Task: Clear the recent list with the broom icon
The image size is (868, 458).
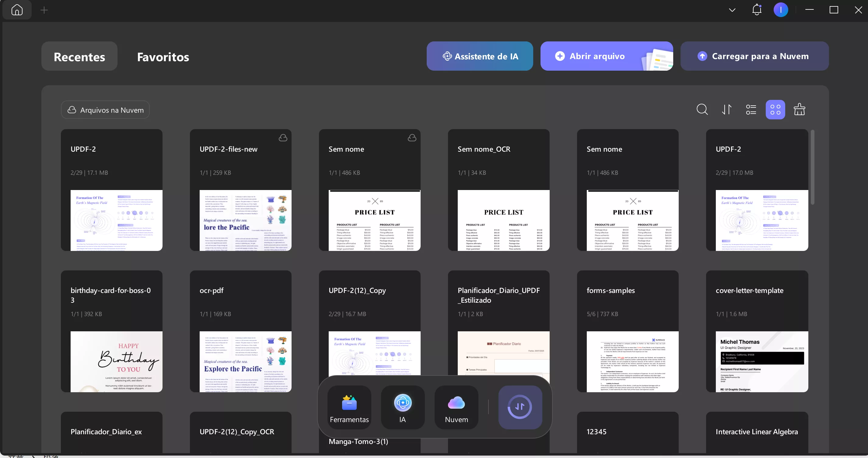Action: 799,110
